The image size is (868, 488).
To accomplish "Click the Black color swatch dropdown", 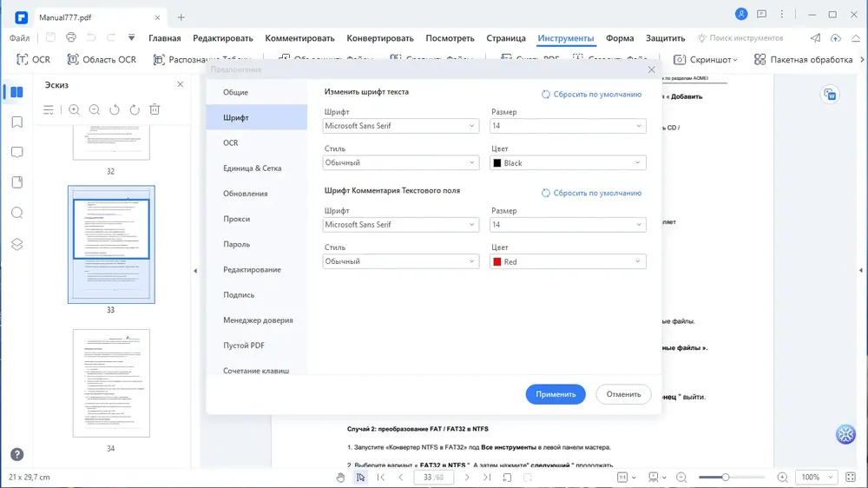I will [x=568, y=163].
